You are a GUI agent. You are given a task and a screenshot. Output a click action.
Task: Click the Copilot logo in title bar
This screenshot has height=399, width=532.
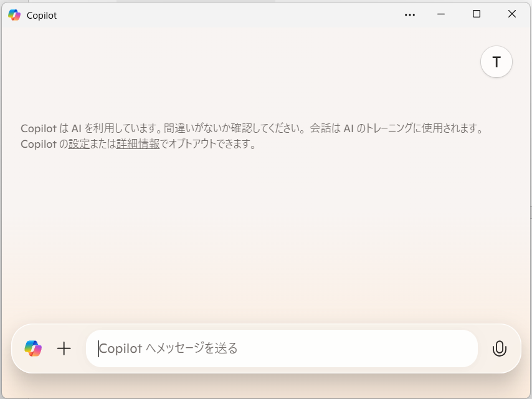(x=14, y=15)
